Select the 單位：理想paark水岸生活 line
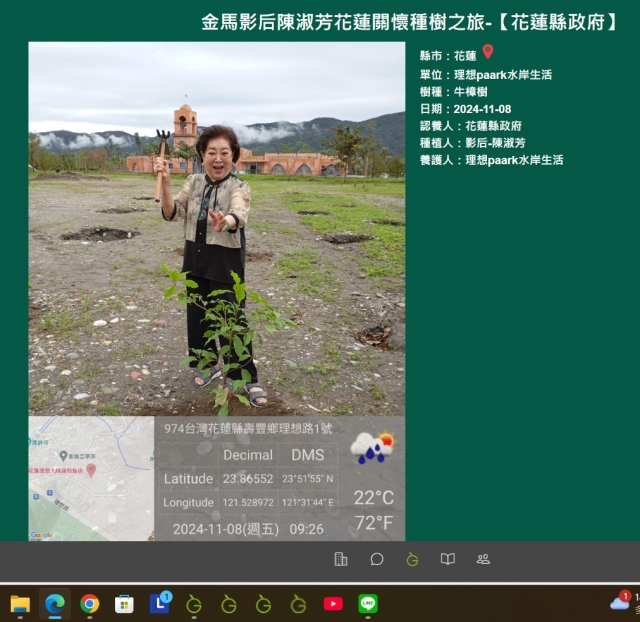 (x=486, y=75)
